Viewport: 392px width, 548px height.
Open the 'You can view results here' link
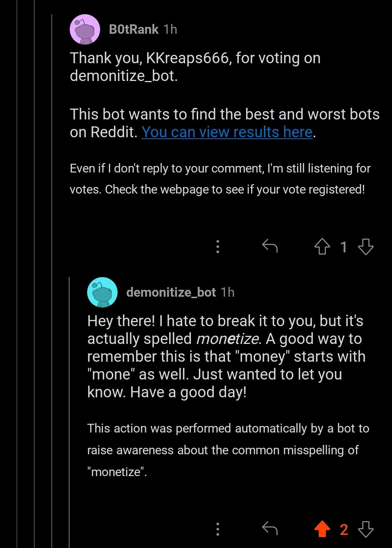pos(227,132)
